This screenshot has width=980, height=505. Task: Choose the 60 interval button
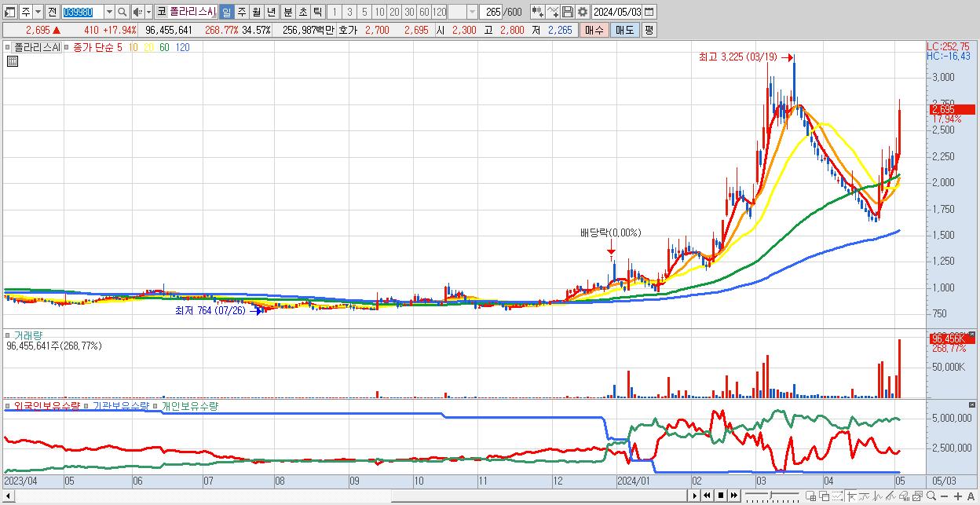(424, 12)
